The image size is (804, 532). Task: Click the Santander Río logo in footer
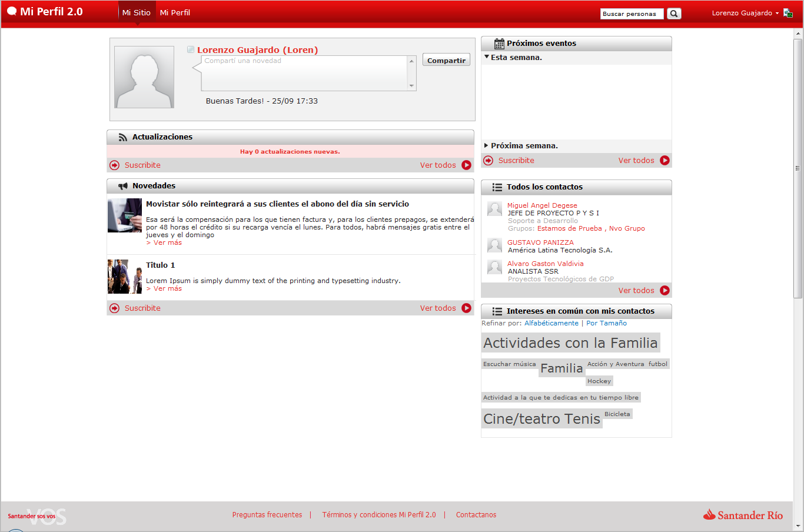tap(743, 515)
